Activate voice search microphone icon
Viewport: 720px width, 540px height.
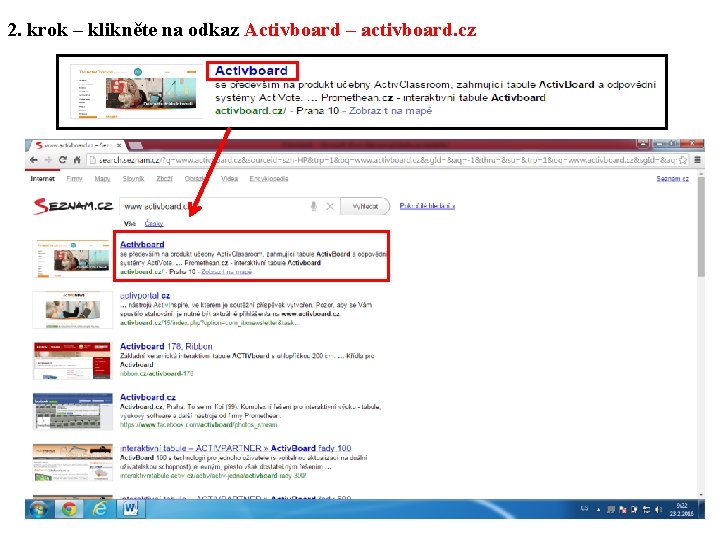click(314, 207)
